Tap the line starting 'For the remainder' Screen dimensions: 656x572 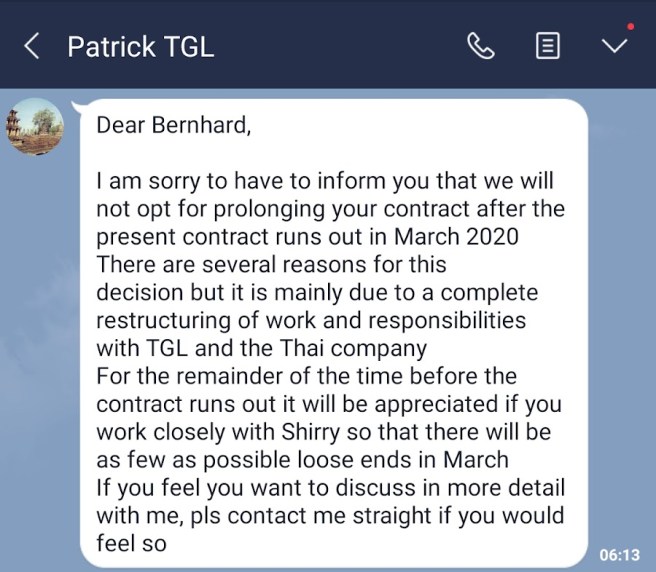tap(306, 377)
